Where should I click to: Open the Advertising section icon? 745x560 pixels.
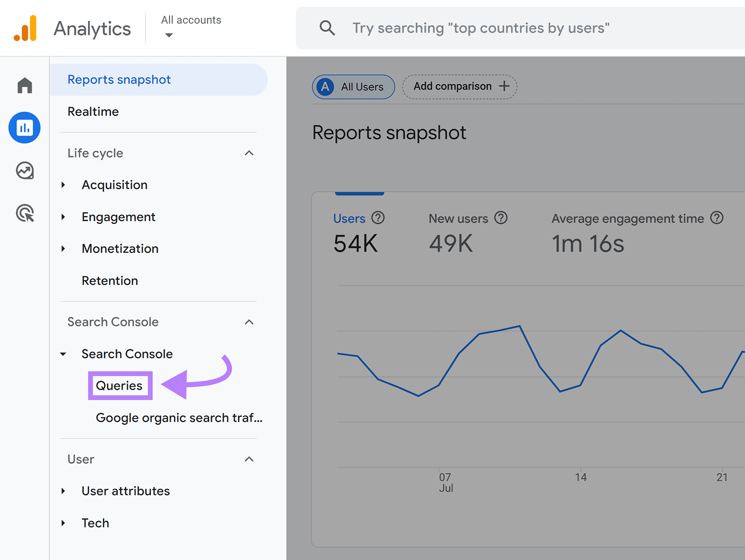(24, 214)
